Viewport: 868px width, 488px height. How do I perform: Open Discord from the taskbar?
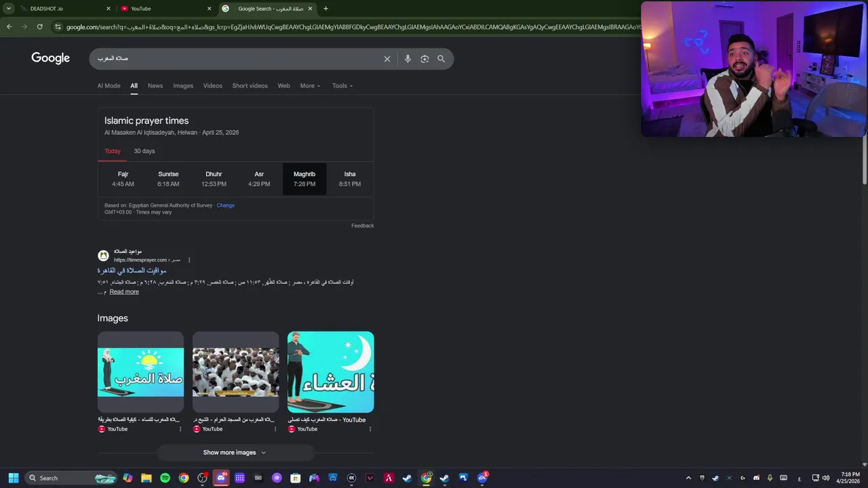(221, 478)
